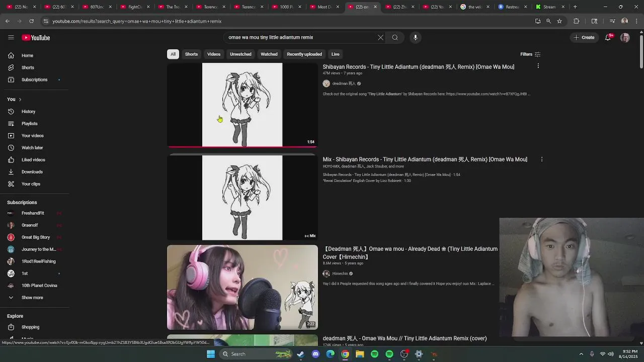This screenshot has width=644, height=362.
Task: Switch to the Stream browser tab
Action: point(549,7)
